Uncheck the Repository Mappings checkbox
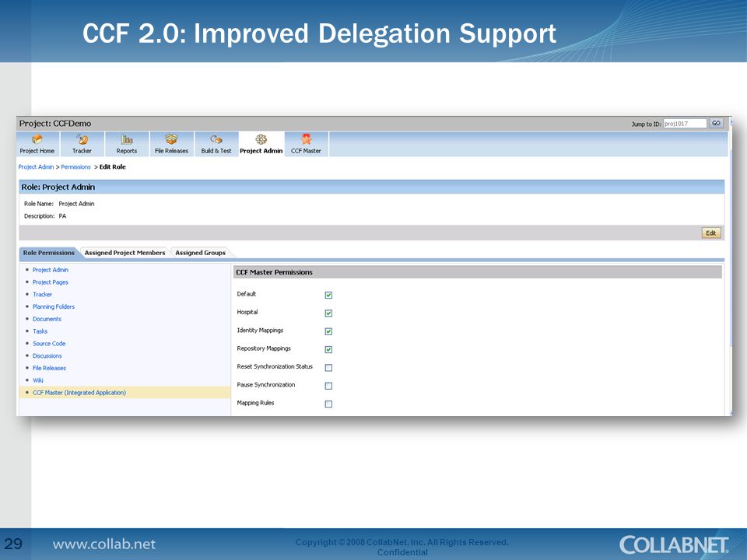747x560 pixels. [328, 349]
